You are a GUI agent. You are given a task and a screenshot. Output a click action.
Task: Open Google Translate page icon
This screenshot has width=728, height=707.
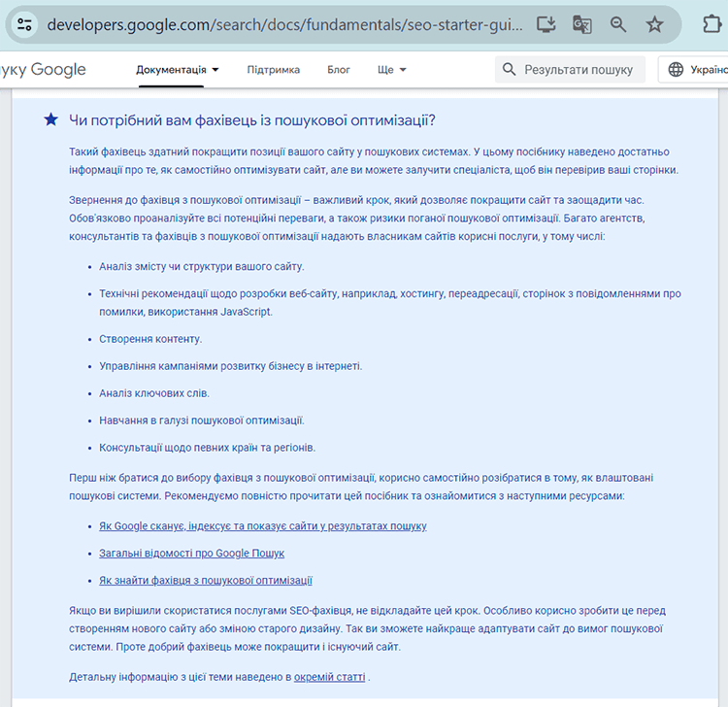[x=581, y=24]
